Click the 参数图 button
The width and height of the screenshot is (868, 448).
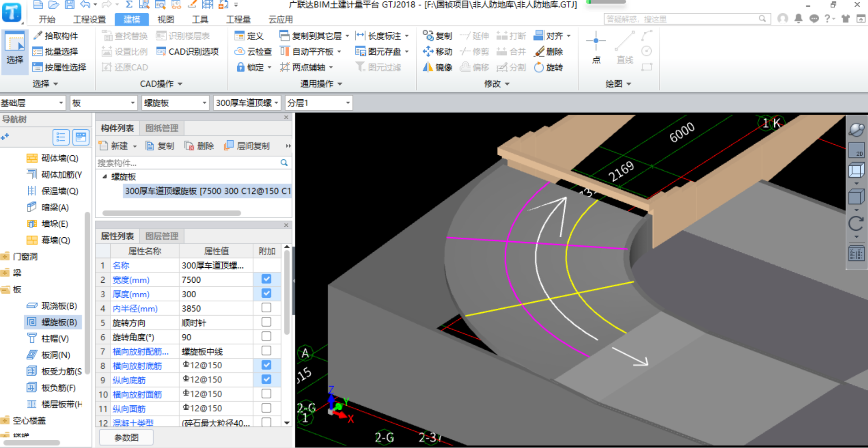click(x=126, y=438)
